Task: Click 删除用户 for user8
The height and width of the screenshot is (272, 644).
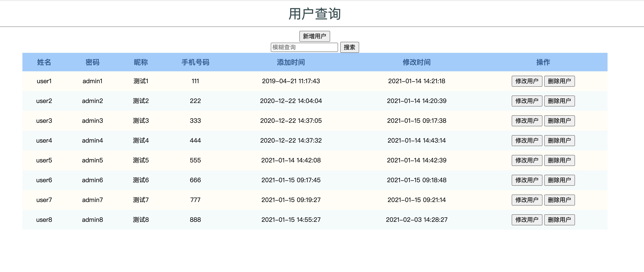Action: pos(560,220)
